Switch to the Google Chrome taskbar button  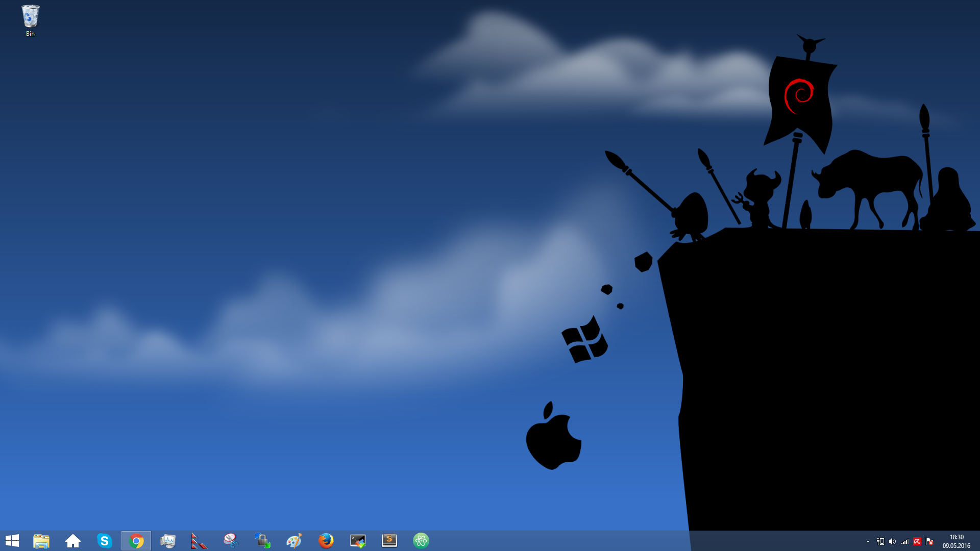click(136, 541)
